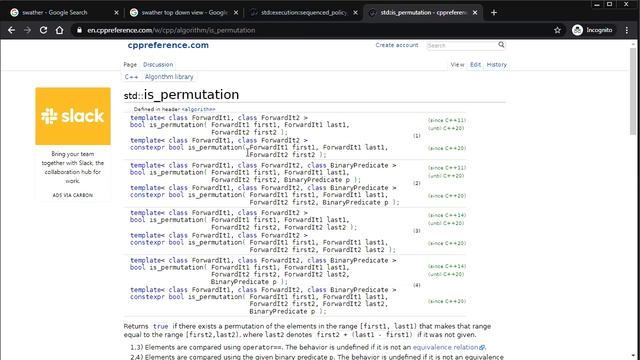Open the Page tab

(x=130, y=64)
